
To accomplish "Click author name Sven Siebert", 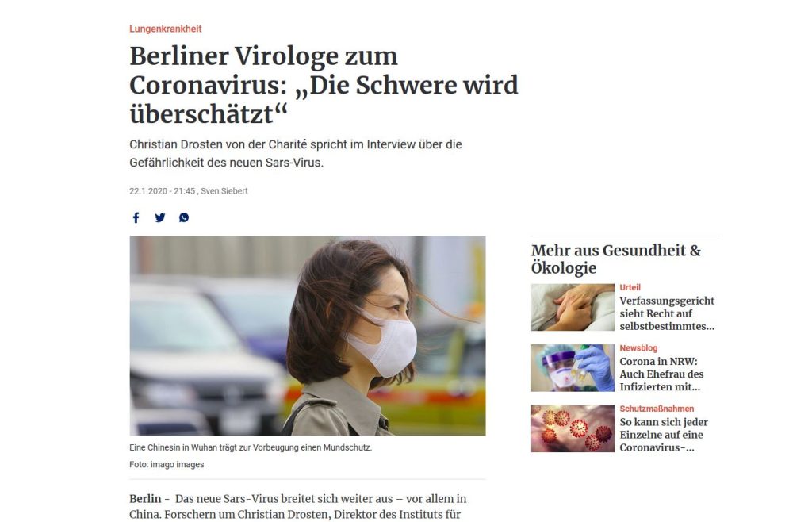I will coord(224,191).
